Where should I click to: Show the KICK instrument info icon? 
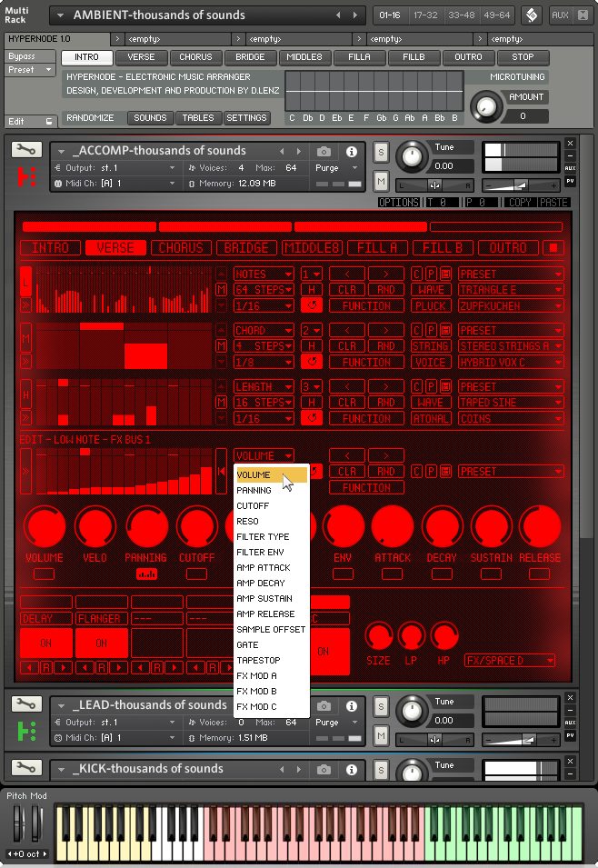351,770
